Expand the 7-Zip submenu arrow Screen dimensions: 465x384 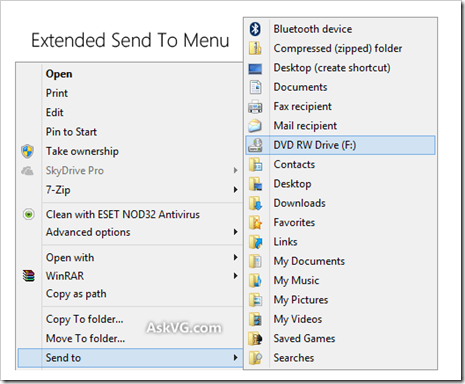click(x=236, y=190)
